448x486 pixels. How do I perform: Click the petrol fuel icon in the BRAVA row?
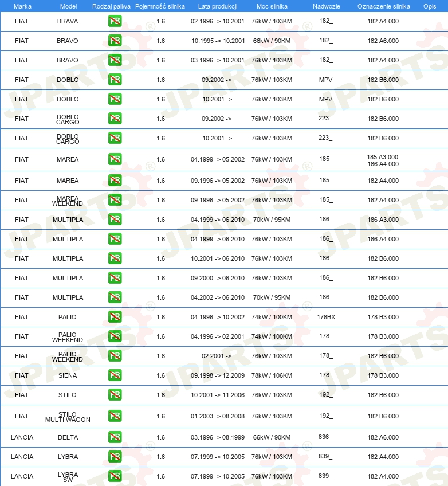[x=115, y=21]
